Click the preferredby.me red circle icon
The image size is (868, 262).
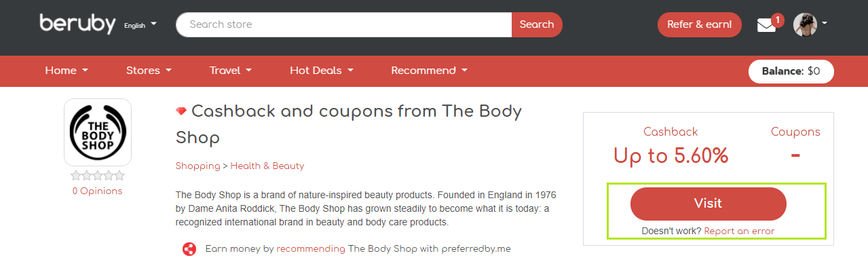click(189, 249)
